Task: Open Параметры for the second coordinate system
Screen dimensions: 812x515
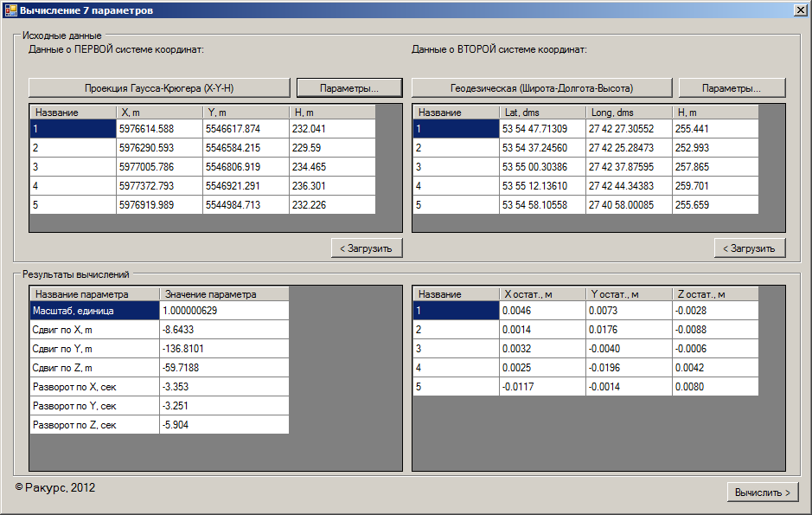Action: point(732,88)
